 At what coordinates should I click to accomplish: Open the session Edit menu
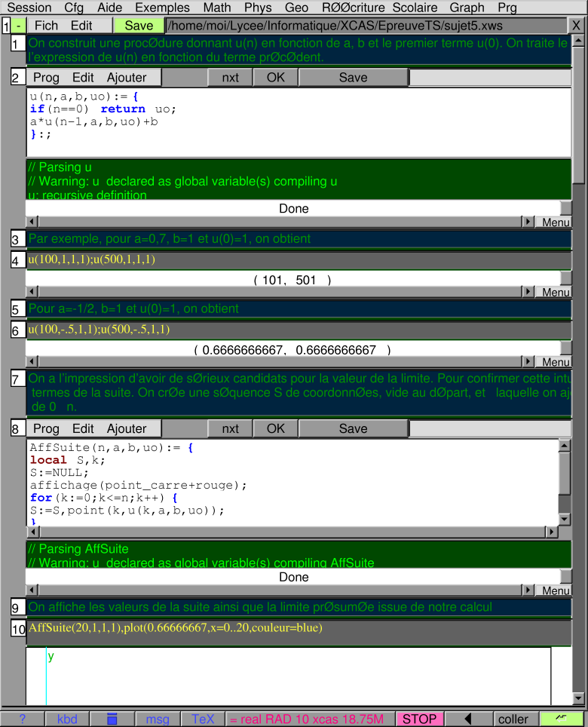coord(81,26)
